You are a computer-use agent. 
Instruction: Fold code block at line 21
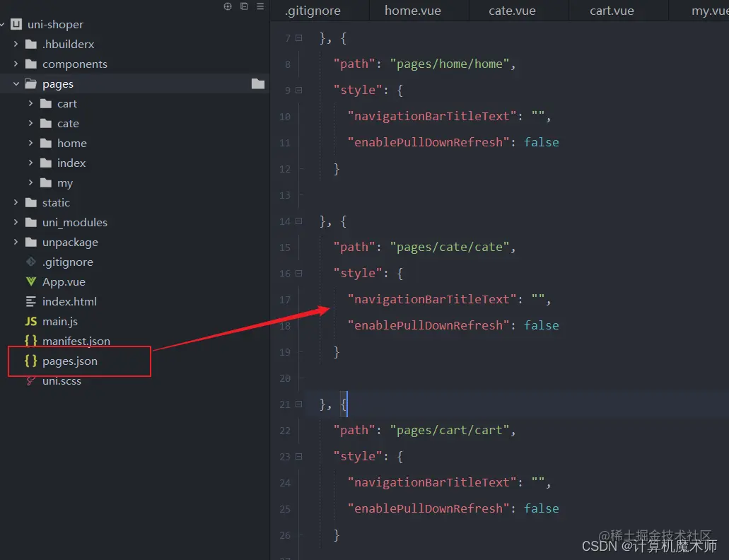(x=299, y=404)
